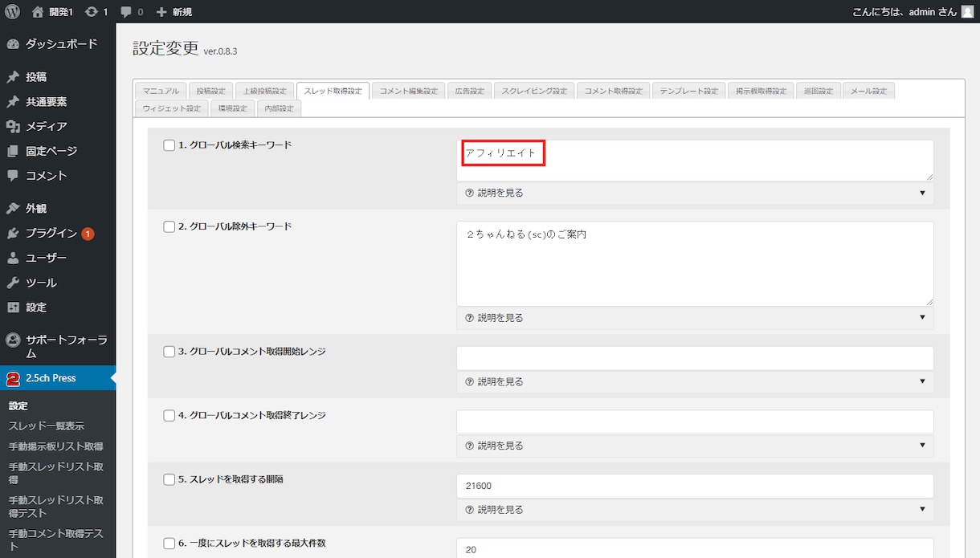
Task: Open 手動掲示板リスト取得 submenu link
Action: tap(55, 446)
